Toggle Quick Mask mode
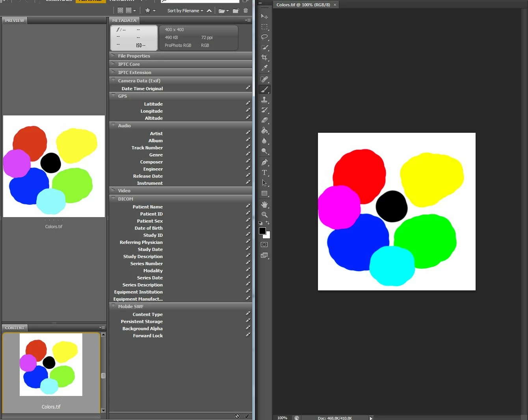 (264, 245)
